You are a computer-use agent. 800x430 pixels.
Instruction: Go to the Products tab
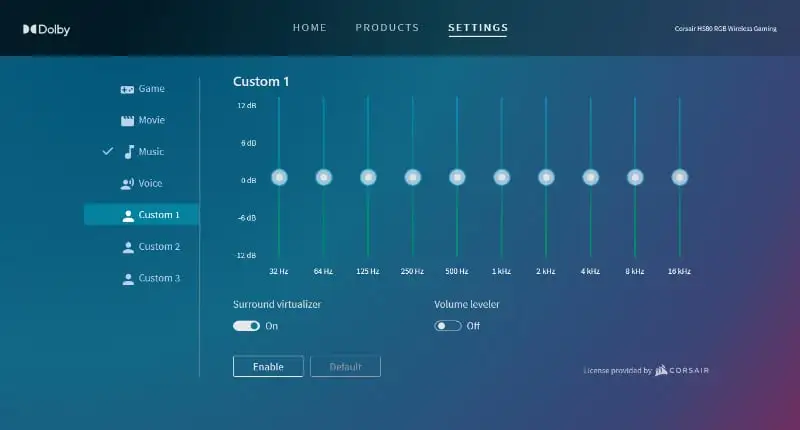(387, 28)
